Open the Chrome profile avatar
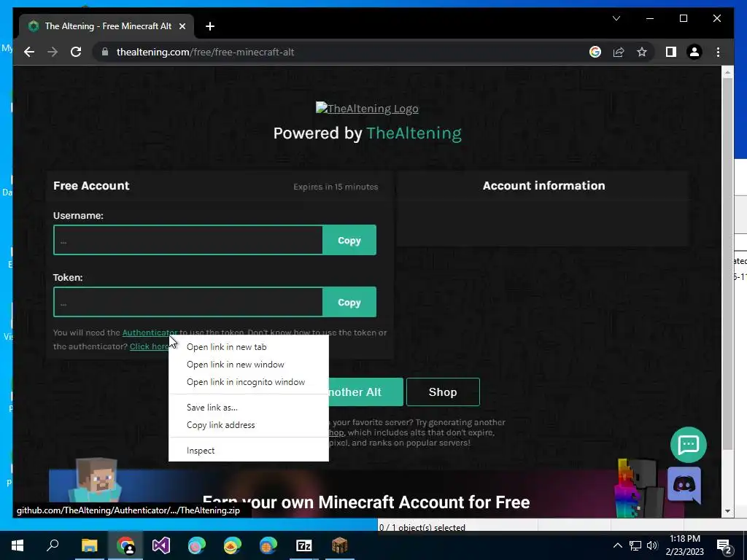 [x=694, y=52]
